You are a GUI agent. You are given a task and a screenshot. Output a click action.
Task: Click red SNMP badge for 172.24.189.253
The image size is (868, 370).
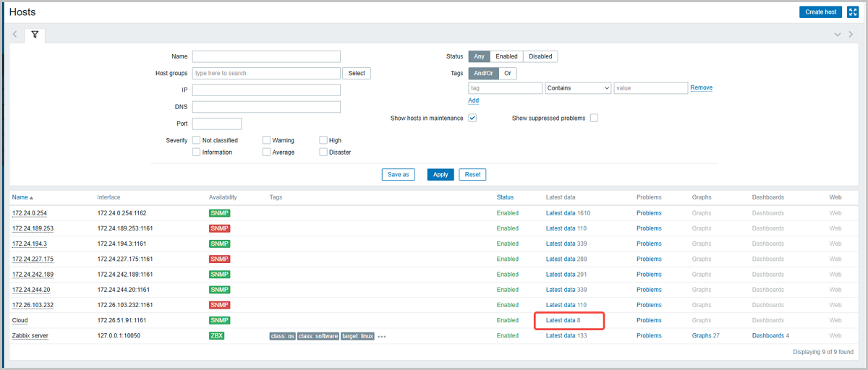219,228
